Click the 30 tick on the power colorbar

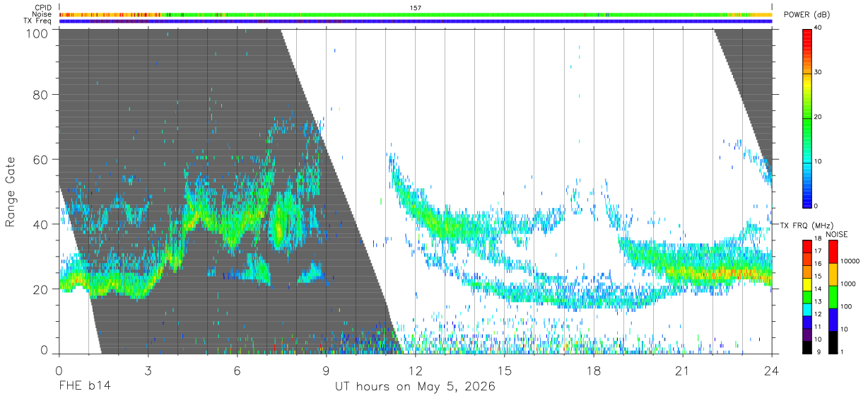tap(817, 72)
